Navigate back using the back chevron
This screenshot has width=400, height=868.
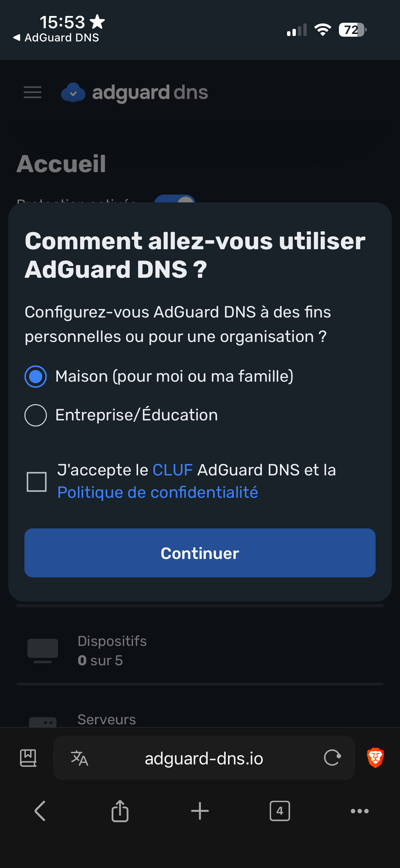[x=40, y=811]
